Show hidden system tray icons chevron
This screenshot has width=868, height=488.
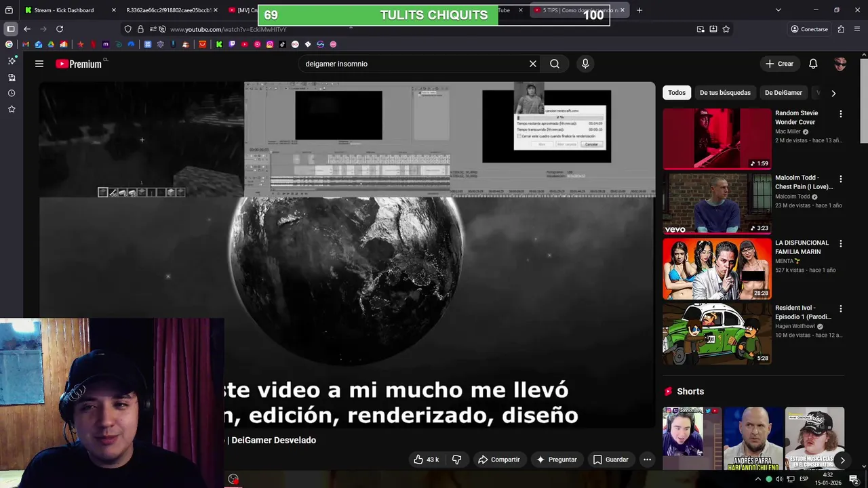click(757, 479)
